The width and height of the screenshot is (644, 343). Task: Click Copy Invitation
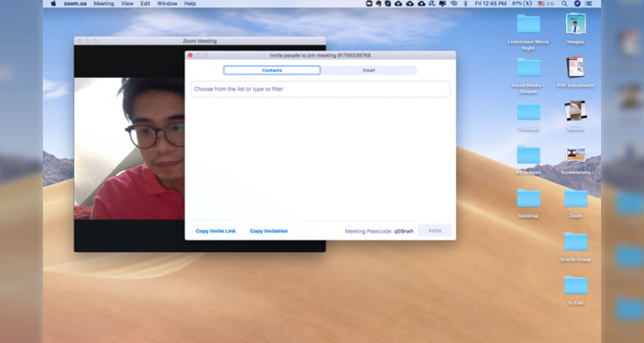pyautogui.click(x=269, y=231)
